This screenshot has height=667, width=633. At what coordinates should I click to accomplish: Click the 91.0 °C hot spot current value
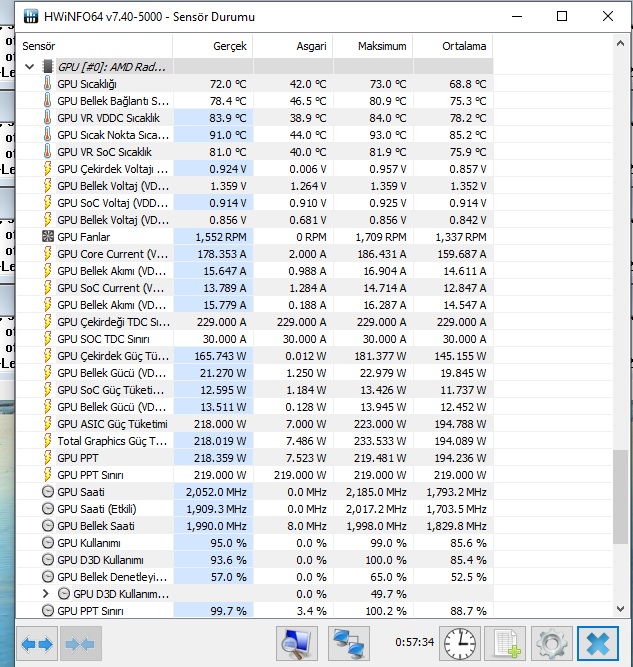click(x=228, y=135)
